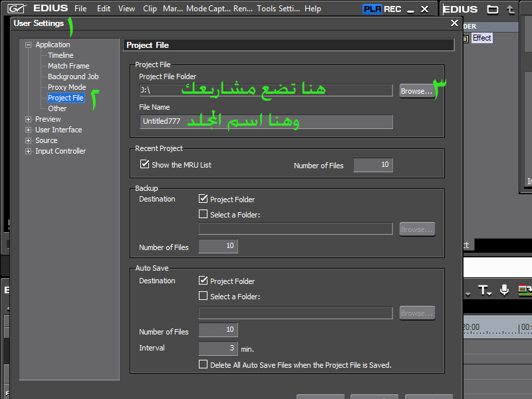Open the Settings menu
The width and height of the screenshot is (532, 399).
click(x=289, y=9)
